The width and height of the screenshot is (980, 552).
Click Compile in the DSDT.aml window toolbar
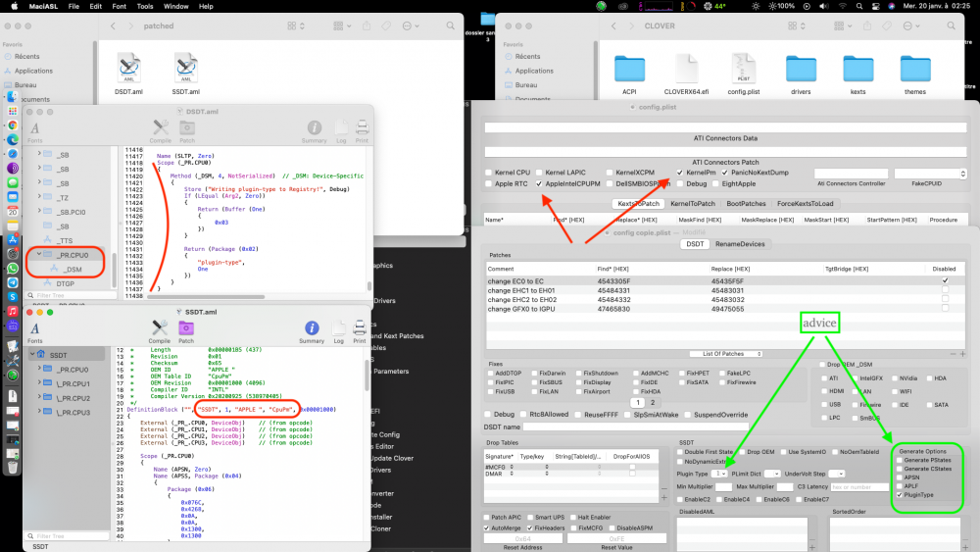(161, 131)
